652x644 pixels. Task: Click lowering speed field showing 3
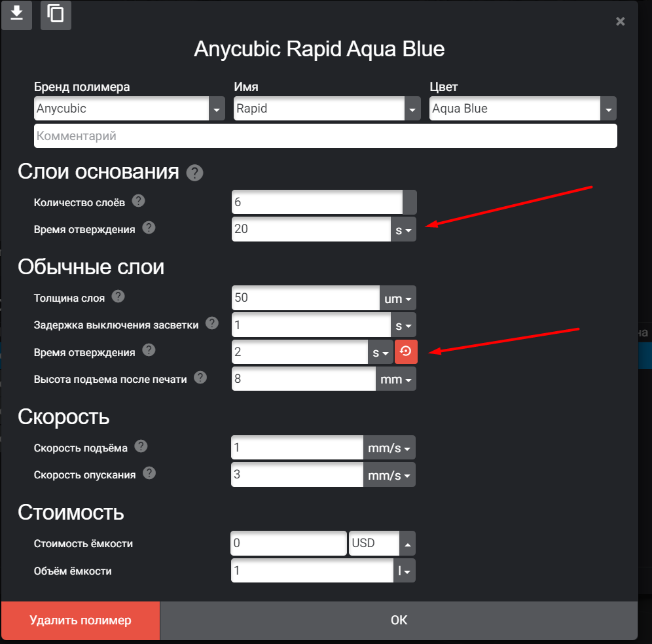pyautogui.click(x=297, y=474)
